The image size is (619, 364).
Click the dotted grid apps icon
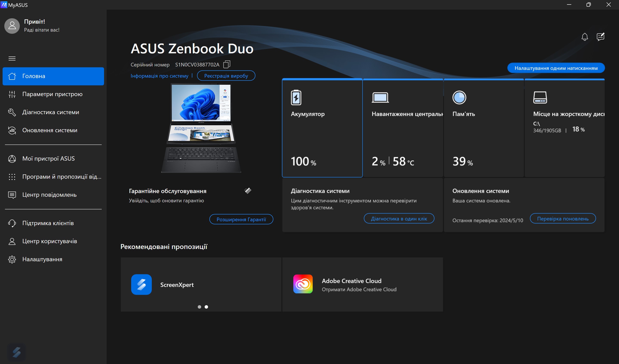12,177
